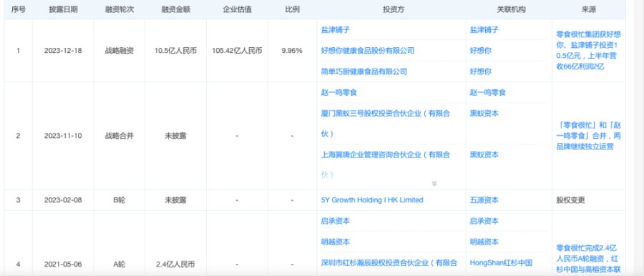Open 5Y Growth Holding I HK Limited link

(371, 200)
